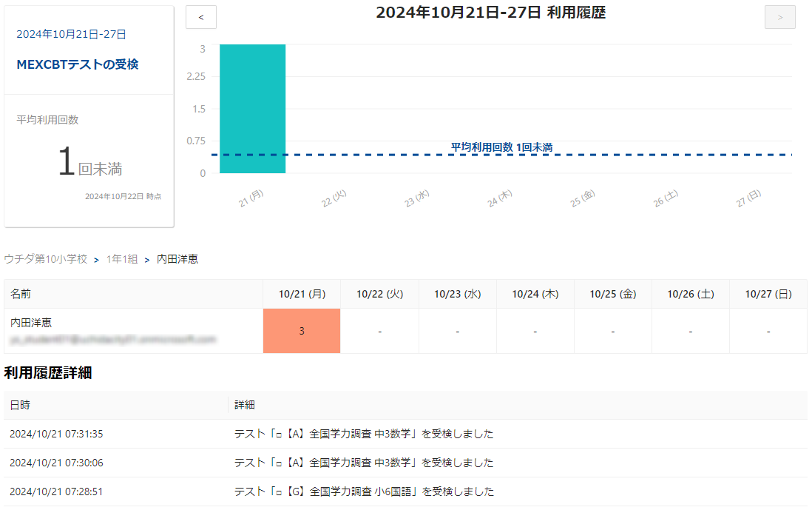This screenshot has width=812, height=510.
Task: Select the 小6国語 test history entry
Action: tap(364, 491)
